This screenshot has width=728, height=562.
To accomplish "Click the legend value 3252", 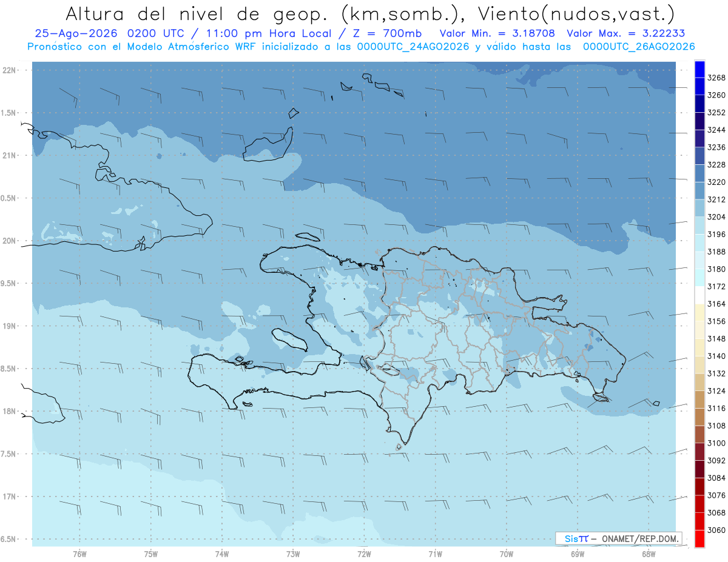I will click(x=716, y=113).
